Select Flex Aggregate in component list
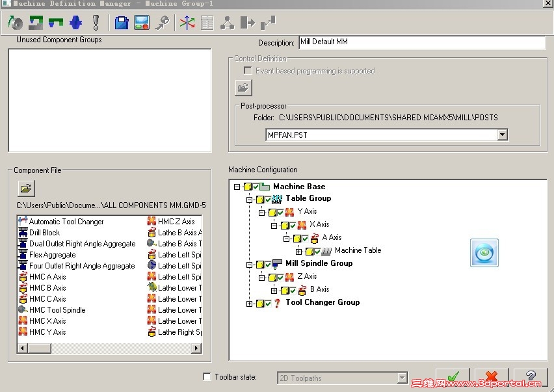The image size is (554, 392). click(x=52, y=255)
